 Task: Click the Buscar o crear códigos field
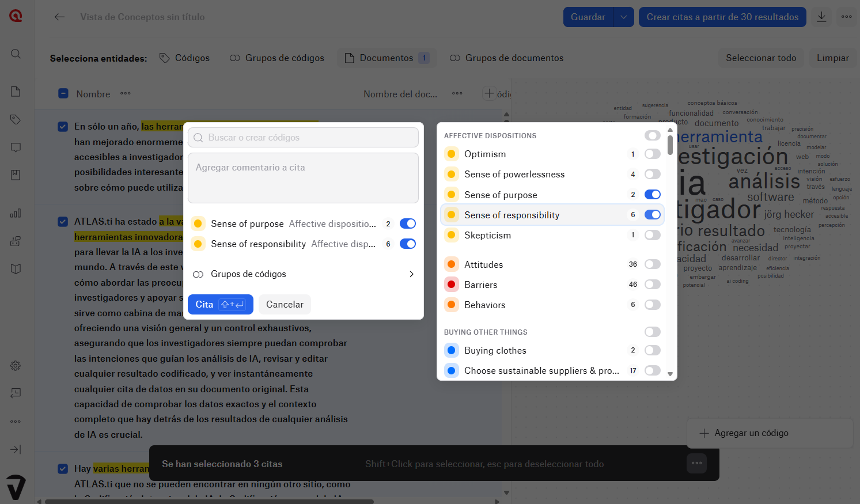pyautogui.click(x=303, y=138)
